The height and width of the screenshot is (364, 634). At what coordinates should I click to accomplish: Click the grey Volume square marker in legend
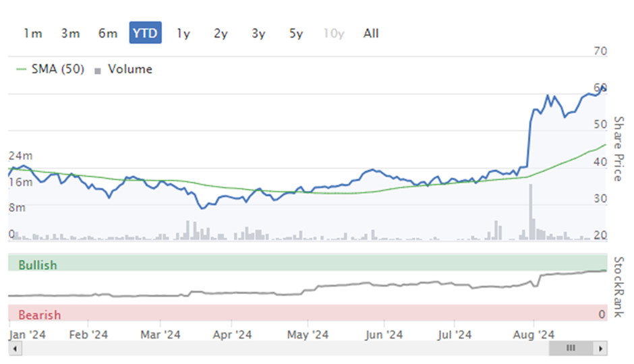tap(97, 71)
